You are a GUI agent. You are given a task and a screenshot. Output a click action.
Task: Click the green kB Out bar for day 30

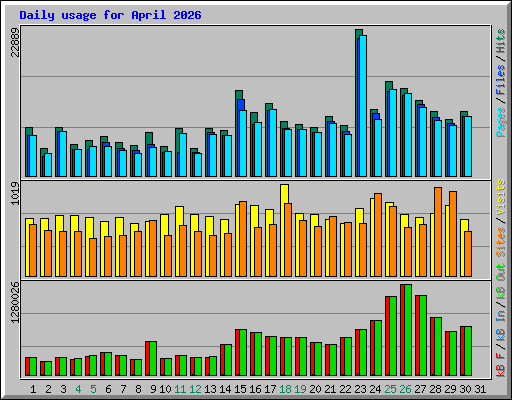tap(468, 351)
